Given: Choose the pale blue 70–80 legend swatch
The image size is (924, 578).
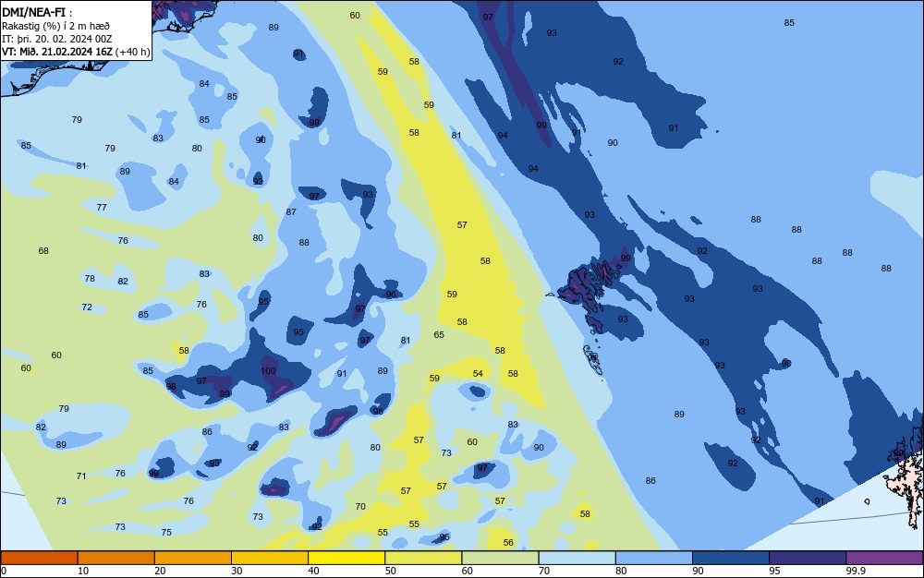Looking at the screenshot, I should pyautogui.click(x=577, y=558).
